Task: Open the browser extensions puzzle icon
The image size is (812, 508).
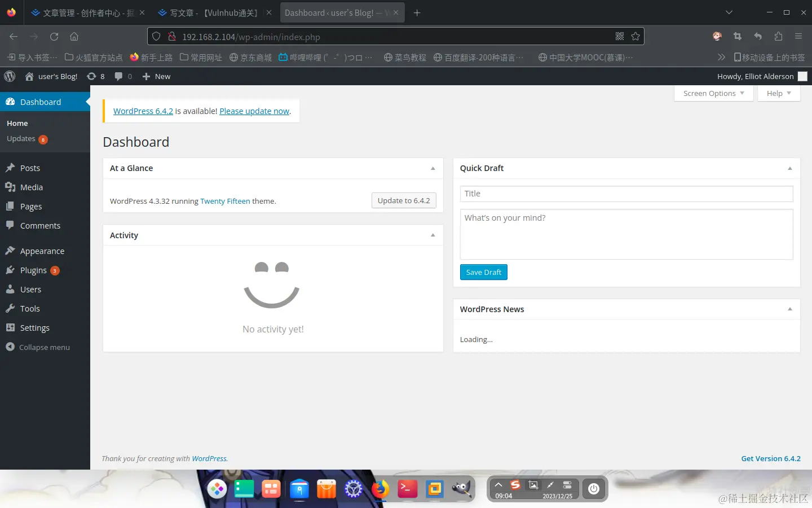Action: click(x=778, y=37)
